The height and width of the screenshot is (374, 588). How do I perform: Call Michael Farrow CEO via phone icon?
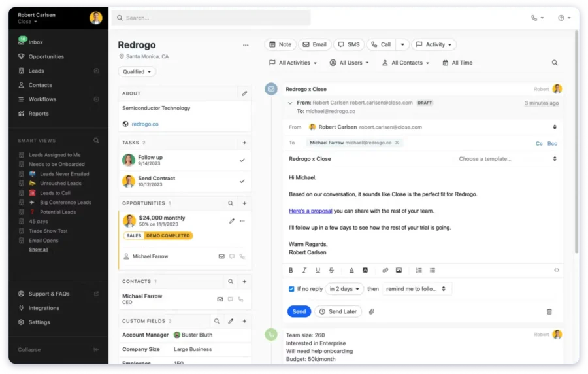click(x=240, y=299)
